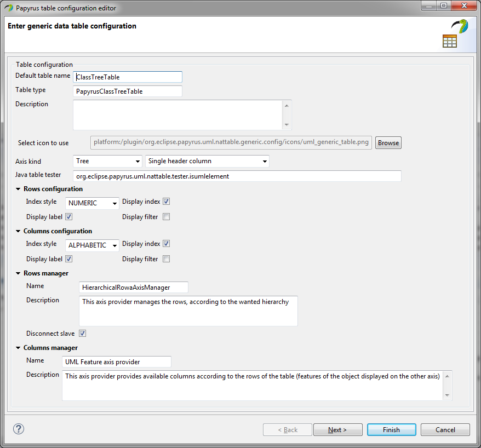The image size is (481, 448).
Task: Click Columns manager Description scroll up arrow
Action: coord(447,376)
